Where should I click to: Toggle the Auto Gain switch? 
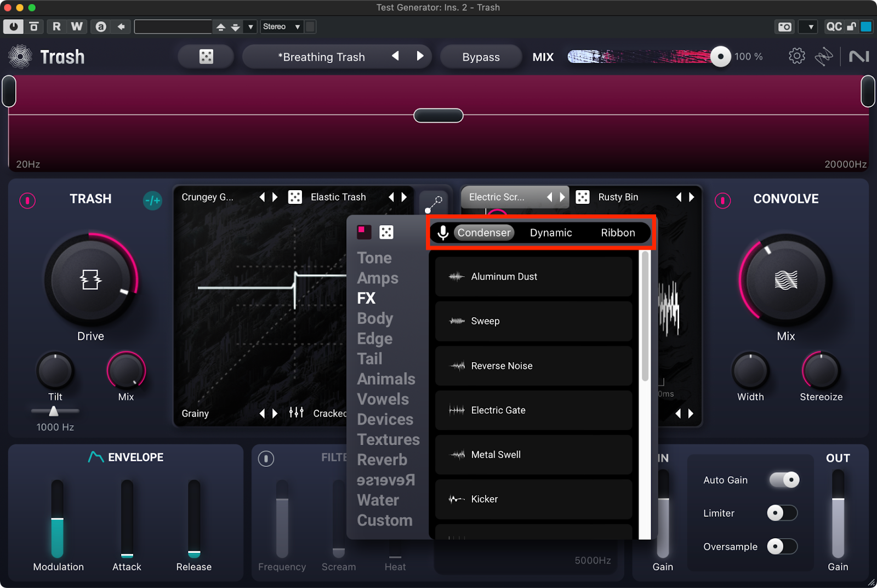784,479
